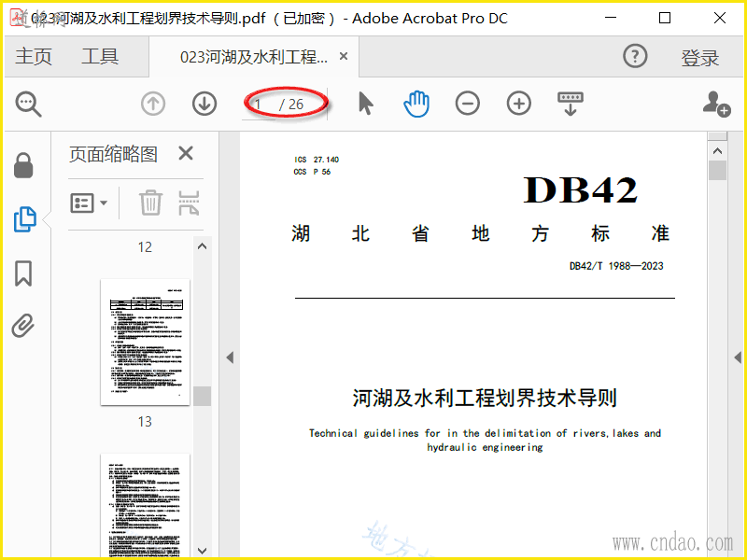Select the arrow selection tool
The height and width of the screenshot is (560, 747).
(365, 104)
